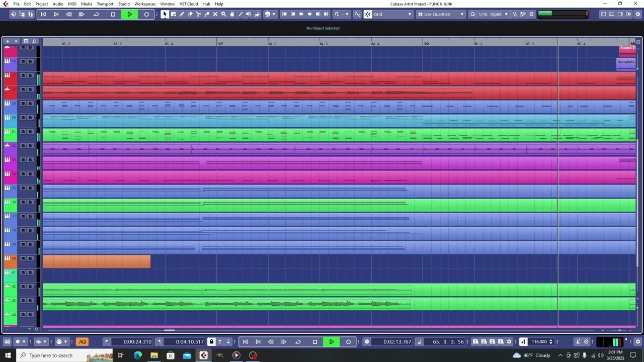This screenshot has width=644, height=362.
Task: Open punch options dropdown beside the lock
Action: click(x=219, y=342)
